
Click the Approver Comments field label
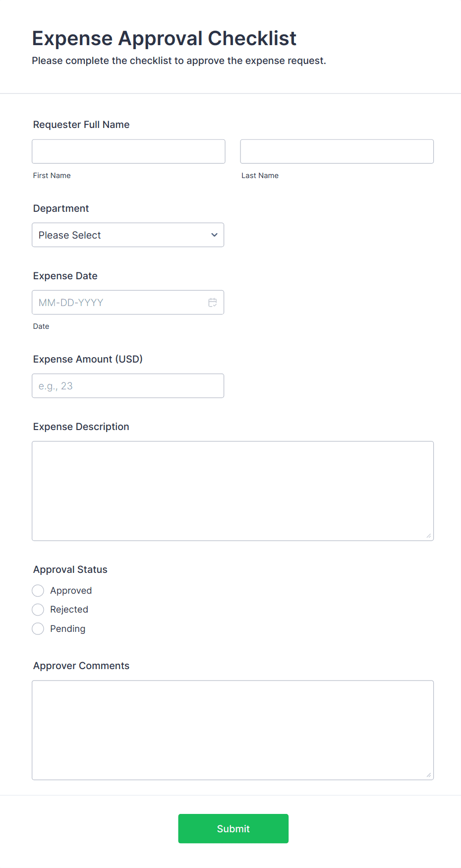point(81,666)
